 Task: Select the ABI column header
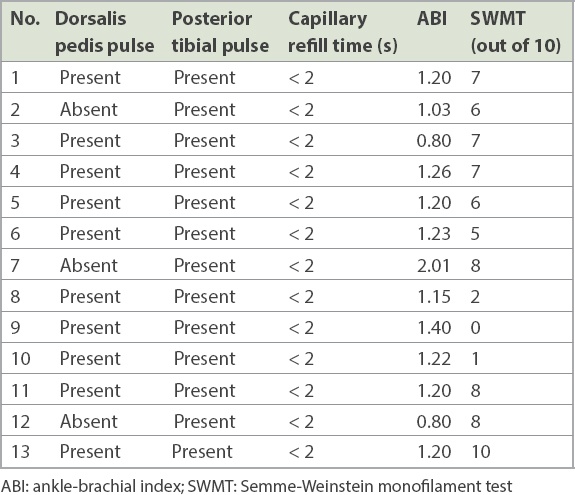click(432, 19)
